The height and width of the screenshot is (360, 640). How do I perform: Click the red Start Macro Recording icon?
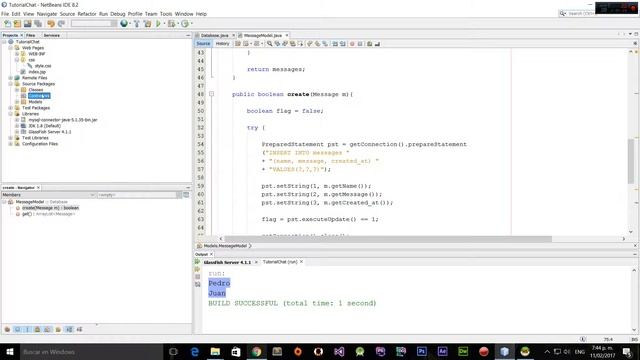tap(352, 44)
